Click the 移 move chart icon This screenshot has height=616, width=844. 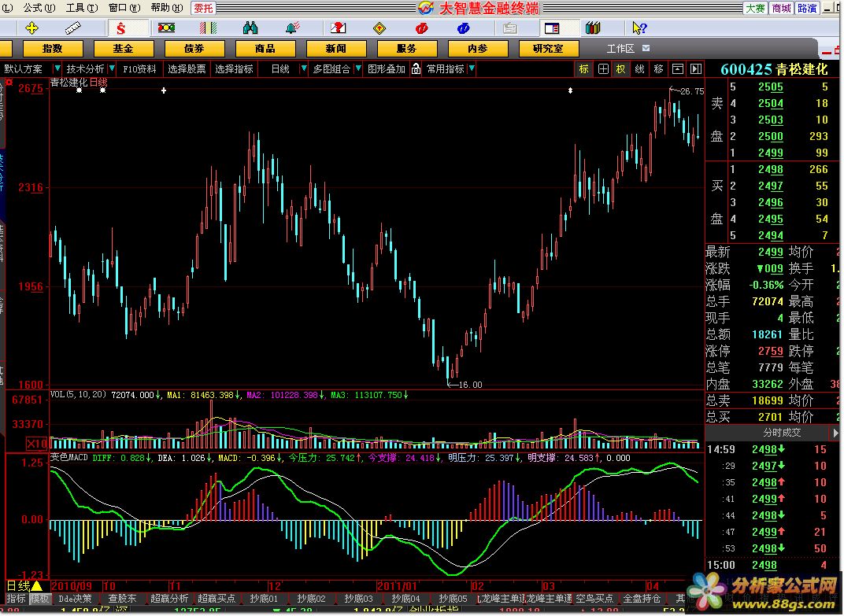[x=658, y=69]
